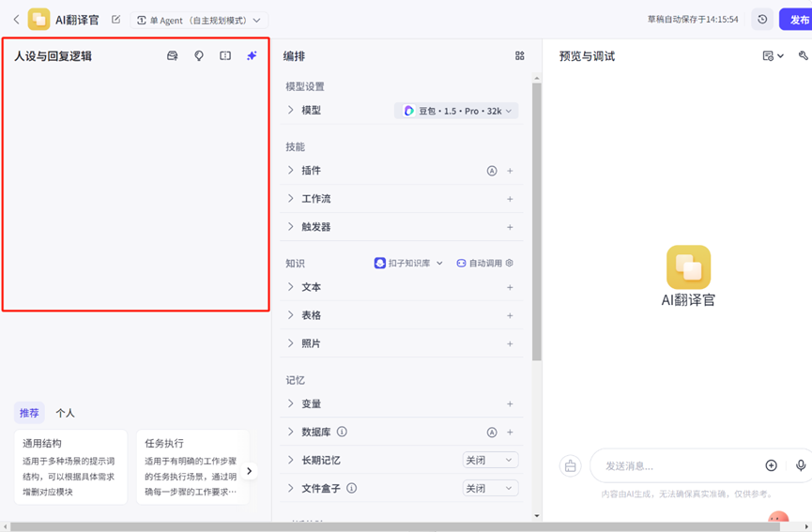The height and width of the screenshot is (532, 812).
Task: Select the 通用结构 prompt template card
Action: coord(70,467)
